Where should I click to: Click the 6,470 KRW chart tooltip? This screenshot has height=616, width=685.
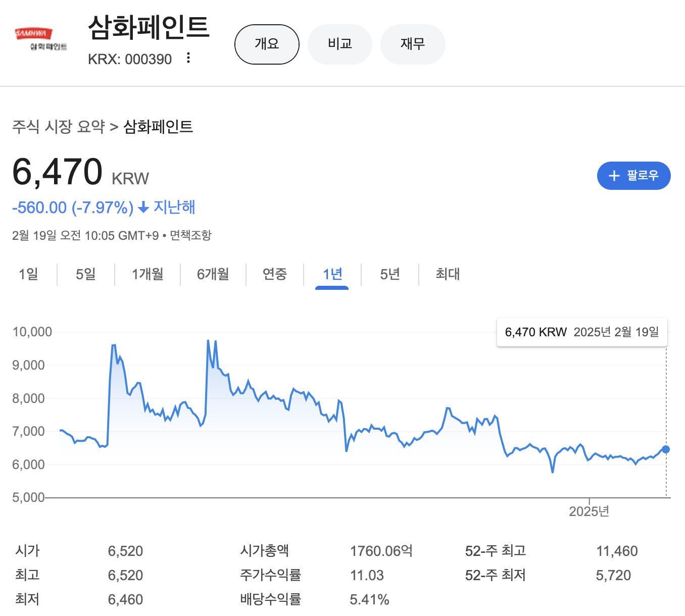(x=582, y=332)
